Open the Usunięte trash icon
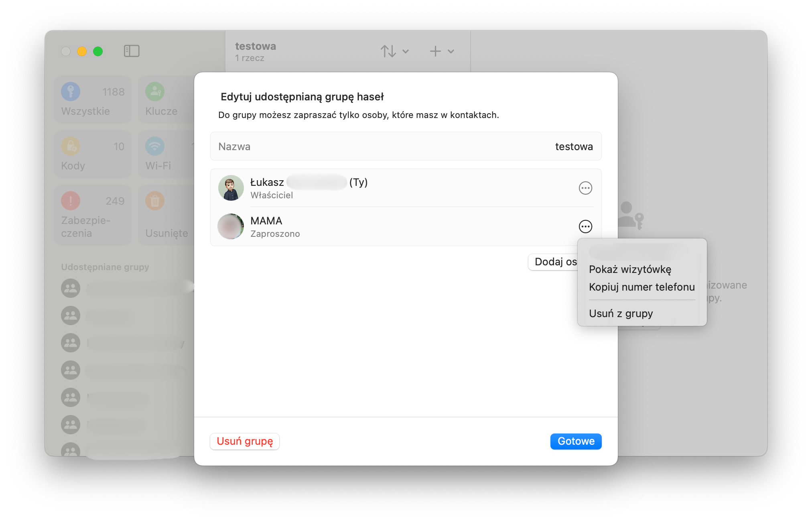The width and height of the screenshot is (812, 525). [x=155, y=201]
